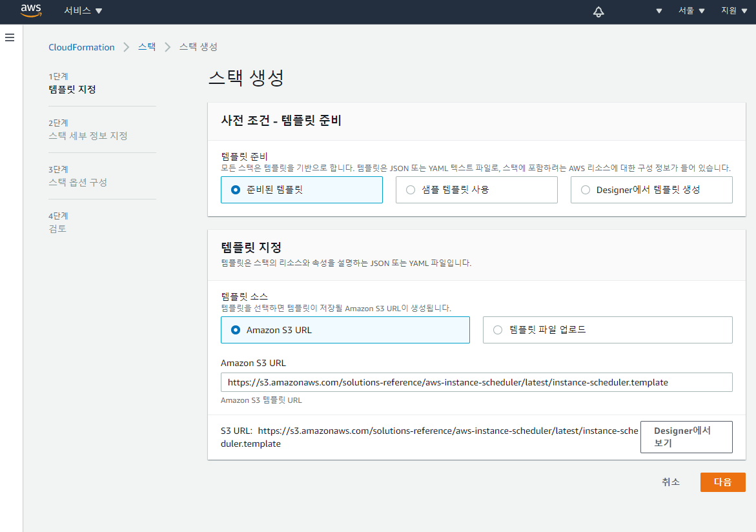Click the 사전 조건 - 템플릿 준비 heading

click(x=281, y=121)
